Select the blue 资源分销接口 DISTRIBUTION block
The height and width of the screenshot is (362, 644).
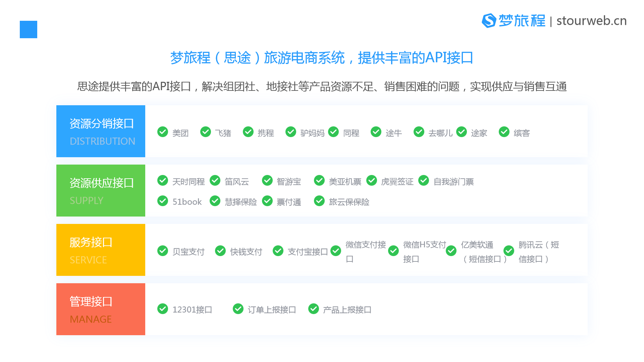point(101,131)
